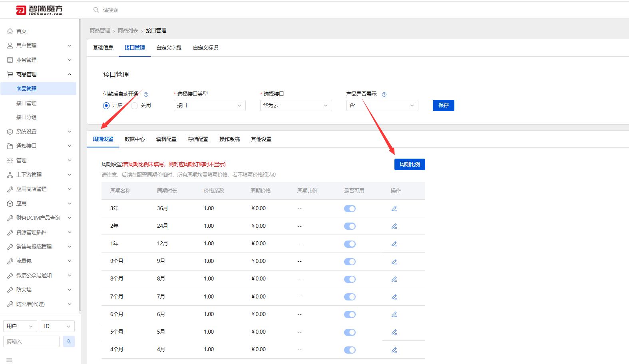629x364 pixels.
Task: Open 接口管理 in the sidebar submenu
Action: (x=26, y=103)
